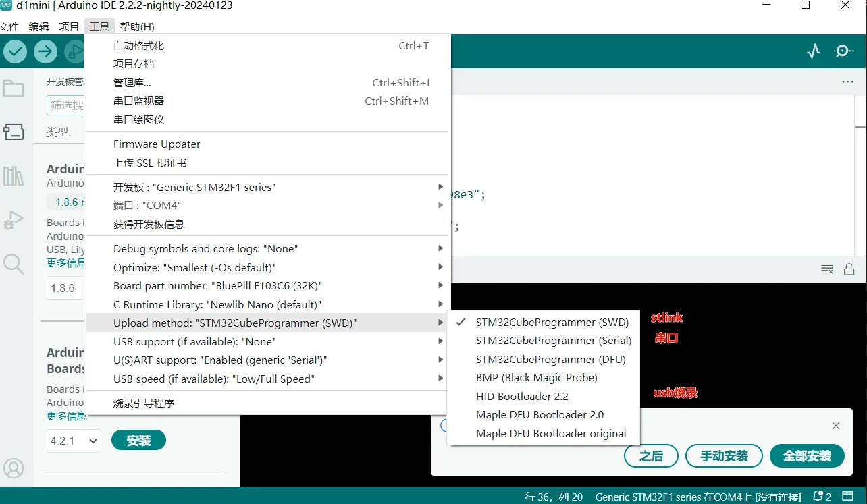Open the Search magnifier sidebar icon
The width and height of the screenshot is (867, 504).
pyautogui.click(x=14, y=263)
